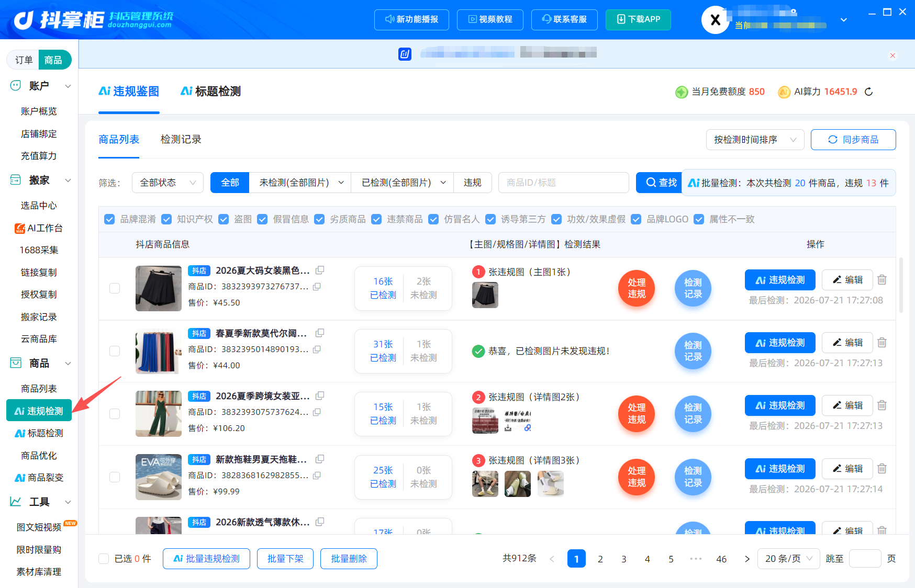Click the user avatar X icon
The image size is (915, 588).
(715, 20)
